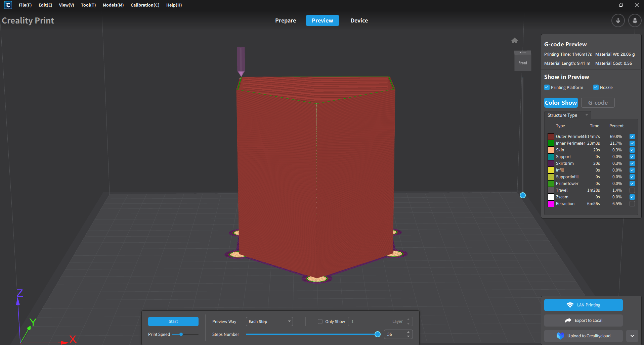Uncheck the Skin row checkbox
The height and width of the screenshot is (345, 644).
click(x=632, y=150)
